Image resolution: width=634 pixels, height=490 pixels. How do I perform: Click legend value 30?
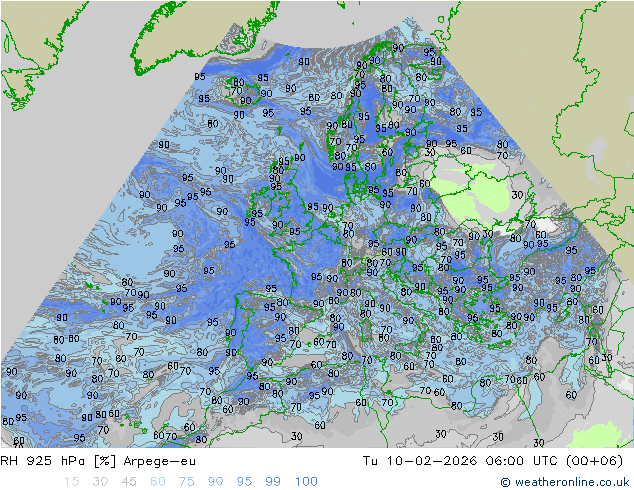[x=100, y=482]
